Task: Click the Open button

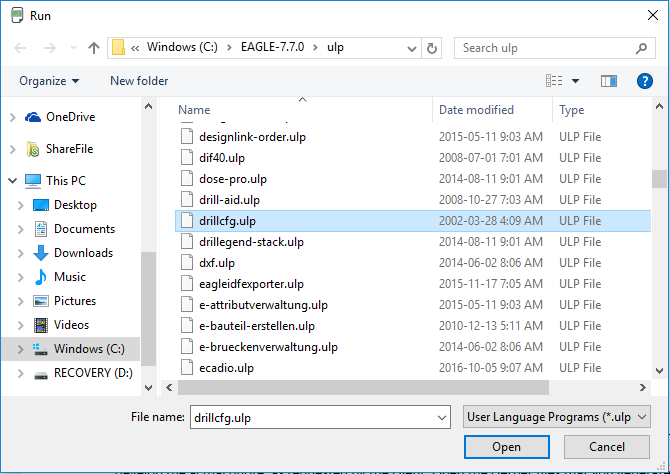Action: pos(506,447)
